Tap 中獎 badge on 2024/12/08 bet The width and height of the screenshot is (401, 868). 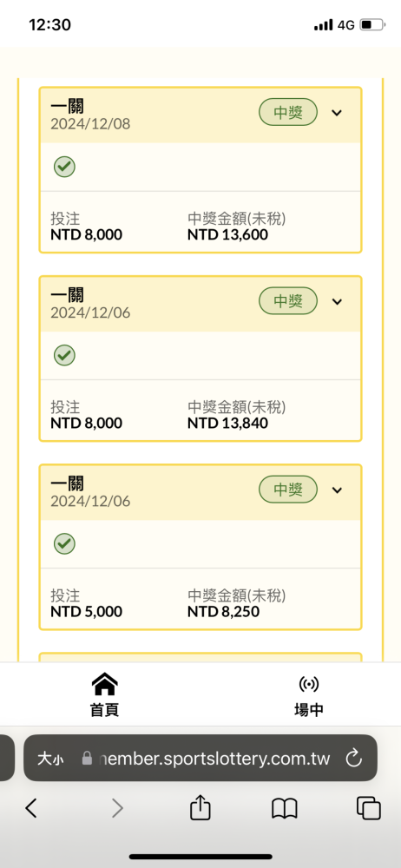[x=288, y=113]
